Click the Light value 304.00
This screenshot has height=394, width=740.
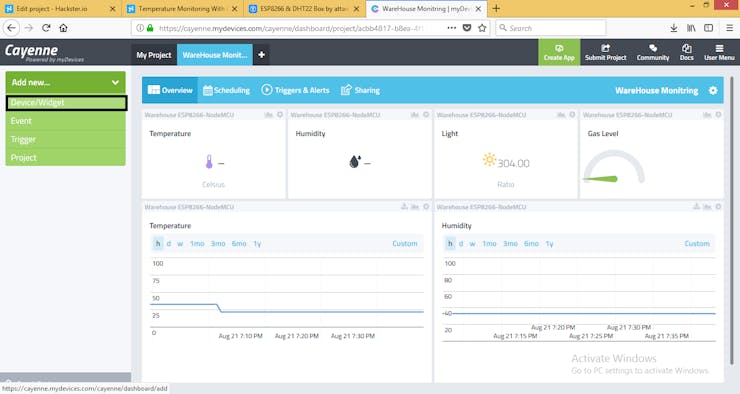[513, 163]
